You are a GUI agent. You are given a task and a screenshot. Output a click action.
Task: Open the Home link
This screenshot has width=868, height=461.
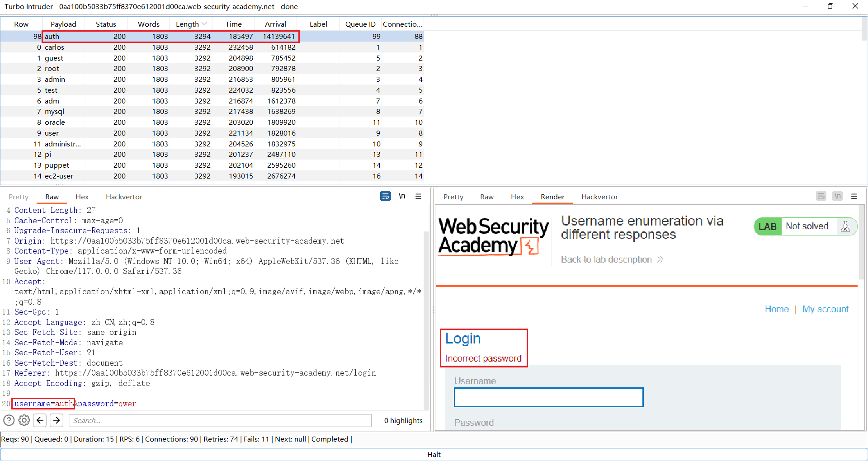pyautogui.click(x=777, y=309)
